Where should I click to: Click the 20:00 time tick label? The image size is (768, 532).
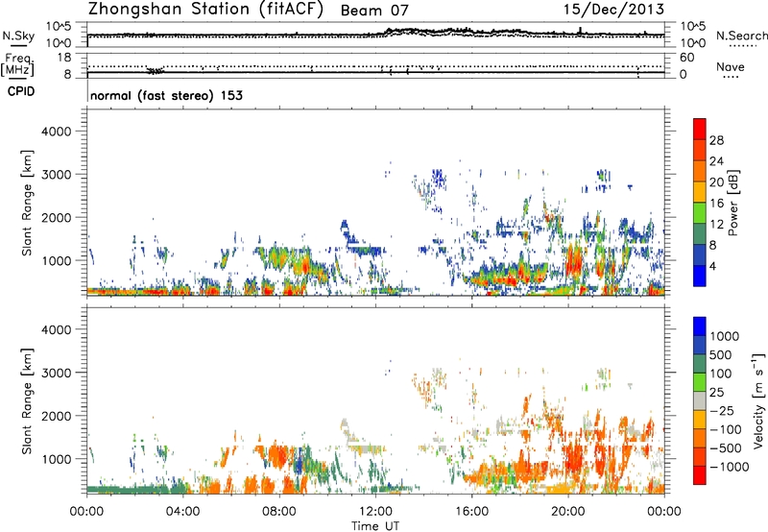point(568,512)
